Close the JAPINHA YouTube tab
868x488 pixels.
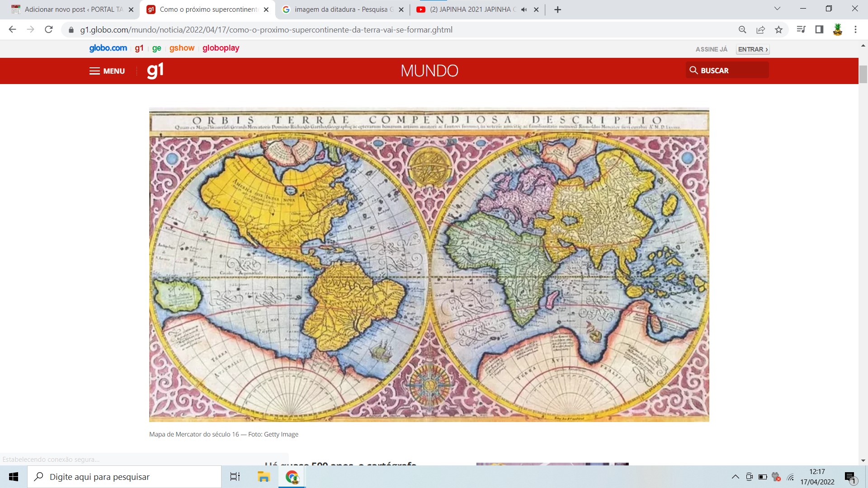point(536,9)
